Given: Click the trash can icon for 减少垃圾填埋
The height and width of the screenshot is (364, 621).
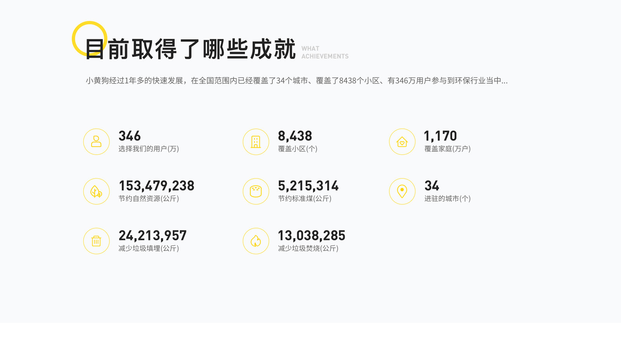Looking at the screenshot, I should [96, 241].
